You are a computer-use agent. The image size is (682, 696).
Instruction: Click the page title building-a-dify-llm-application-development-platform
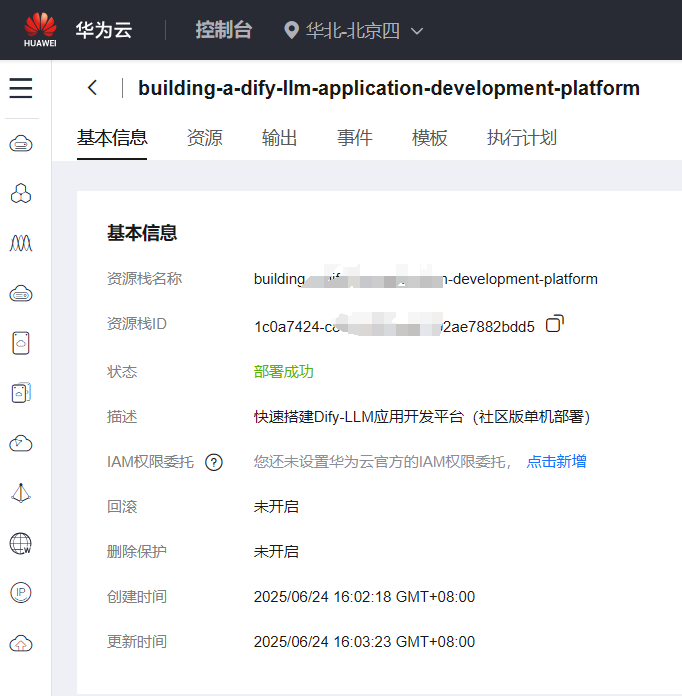389,88
